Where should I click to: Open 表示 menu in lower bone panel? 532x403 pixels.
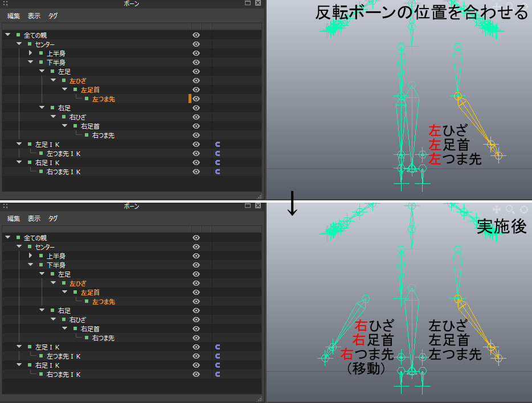pyautogui.click(x=34, y=219)
